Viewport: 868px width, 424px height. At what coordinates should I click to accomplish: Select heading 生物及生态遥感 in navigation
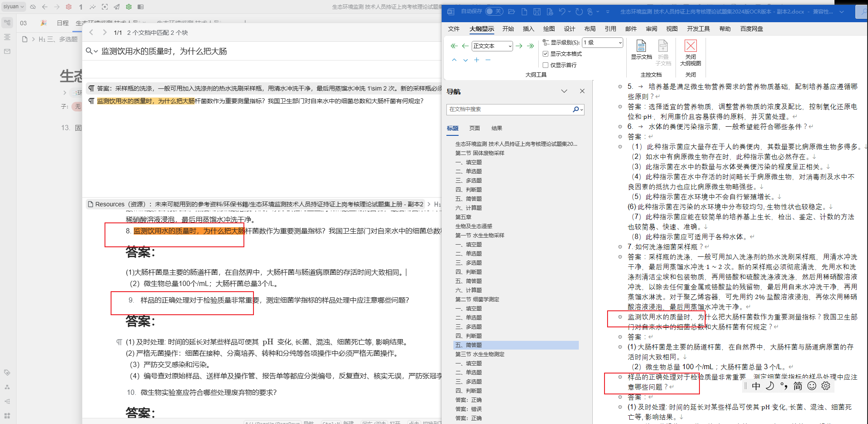(x=474, y=226)
